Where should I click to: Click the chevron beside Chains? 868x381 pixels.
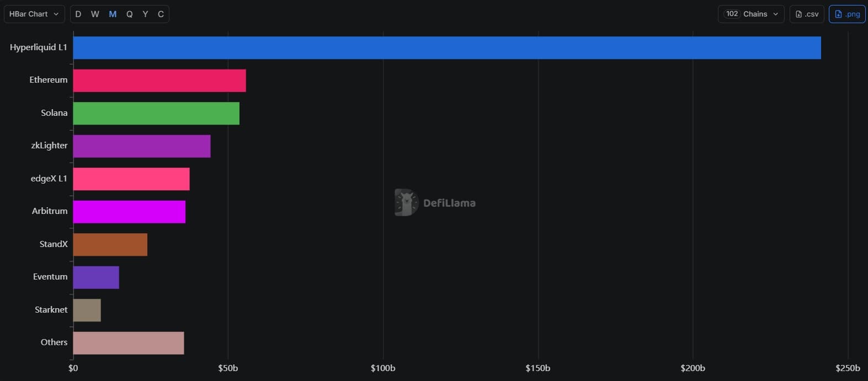775,14
